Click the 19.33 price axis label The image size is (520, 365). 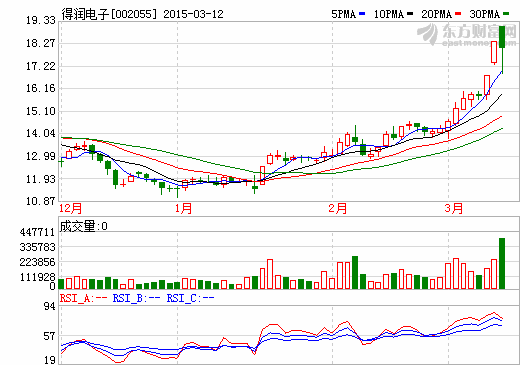(41, 20)
